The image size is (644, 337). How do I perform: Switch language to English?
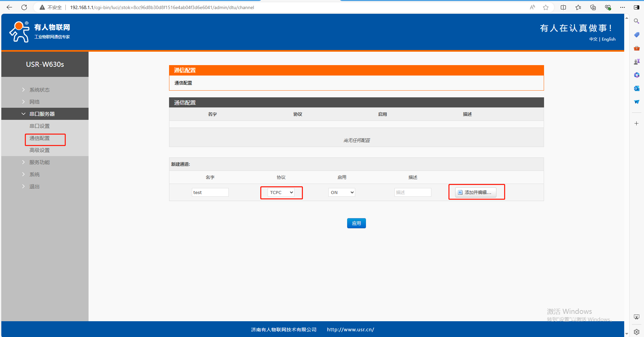click(608, 39)
